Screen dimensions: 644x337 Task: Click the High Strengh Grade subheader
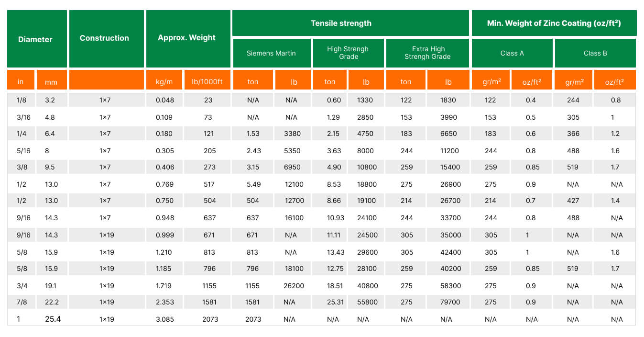pos(348,53)
